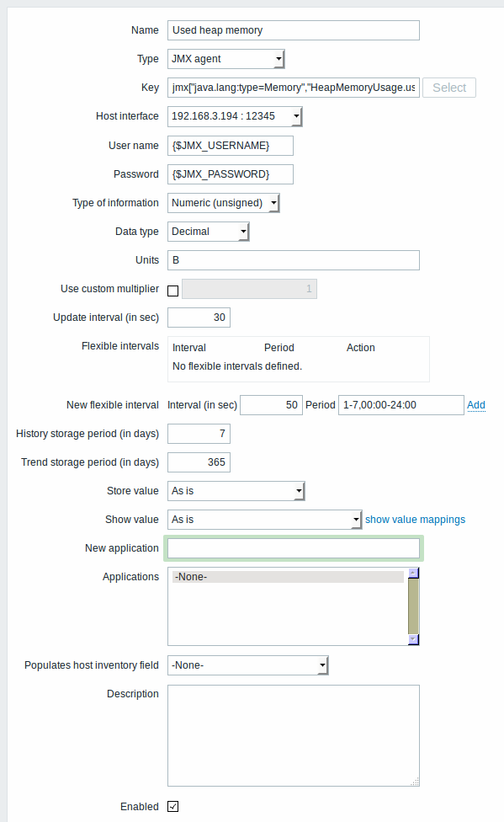Focus the New application text field
Screen dimensions: 504x822
tap(294, 548)
